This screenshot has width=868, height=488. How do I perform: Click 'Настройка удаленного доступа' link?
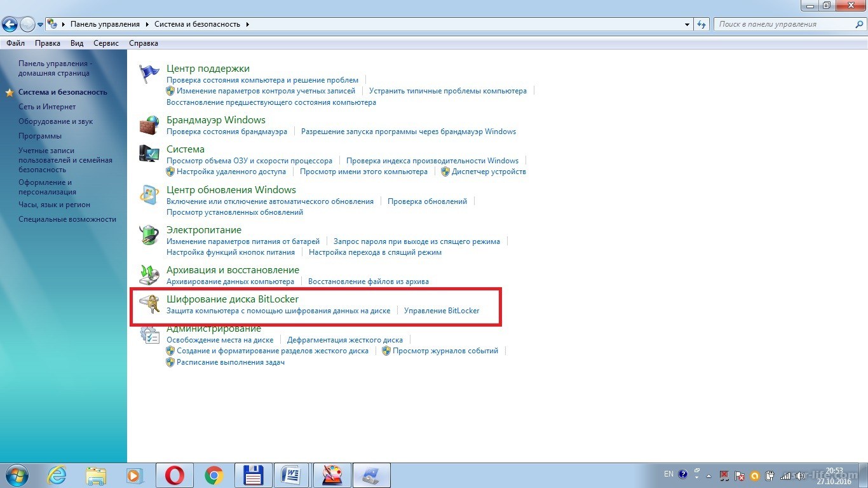pyautogui.click(x=231, y=172)
